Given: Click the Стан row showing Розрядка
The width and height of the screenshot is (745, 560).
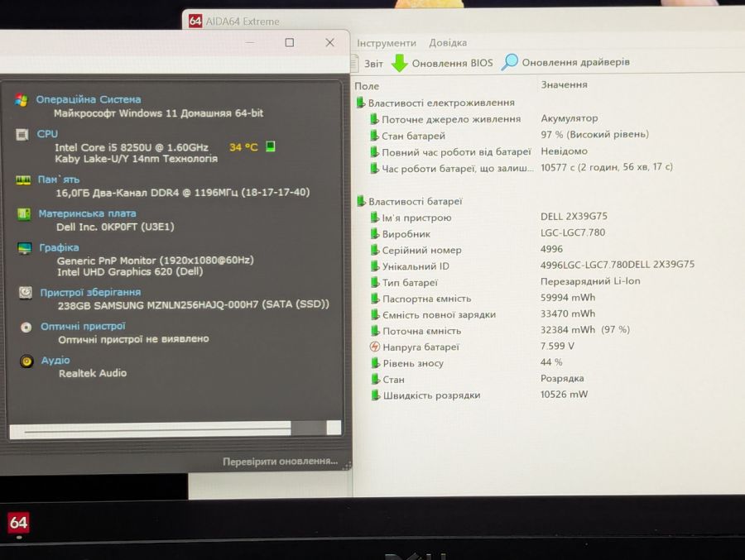Looking at the screenshot, I should click(x=478, y=379).
